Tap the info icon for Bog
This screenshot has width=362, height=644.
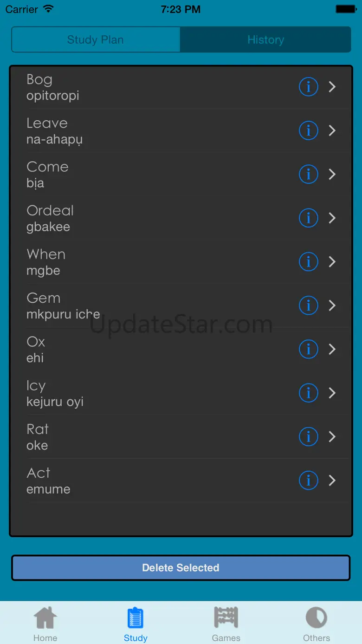(308, 87)
